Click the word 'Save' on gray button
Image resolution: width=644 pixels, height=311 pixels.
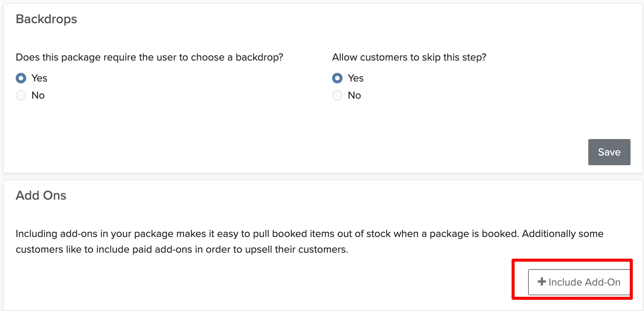pos(609,152)
